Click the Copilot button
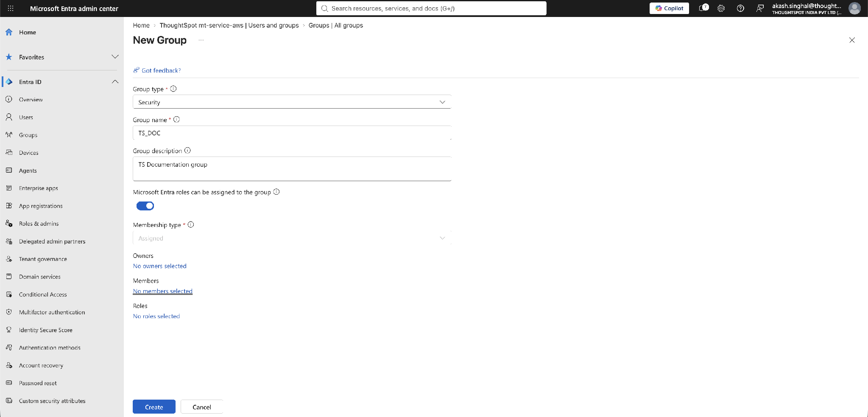 pos(669,8)
